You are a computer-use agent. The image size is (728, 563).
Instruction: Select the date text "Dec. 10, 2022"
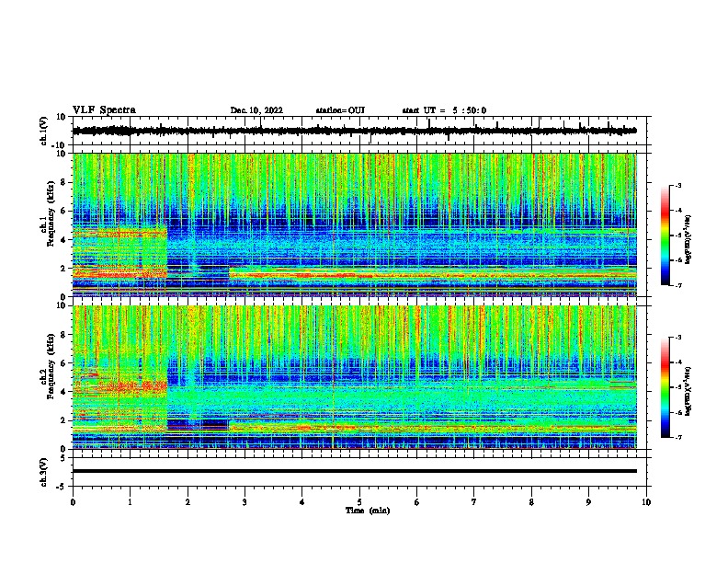click(256, 110)
